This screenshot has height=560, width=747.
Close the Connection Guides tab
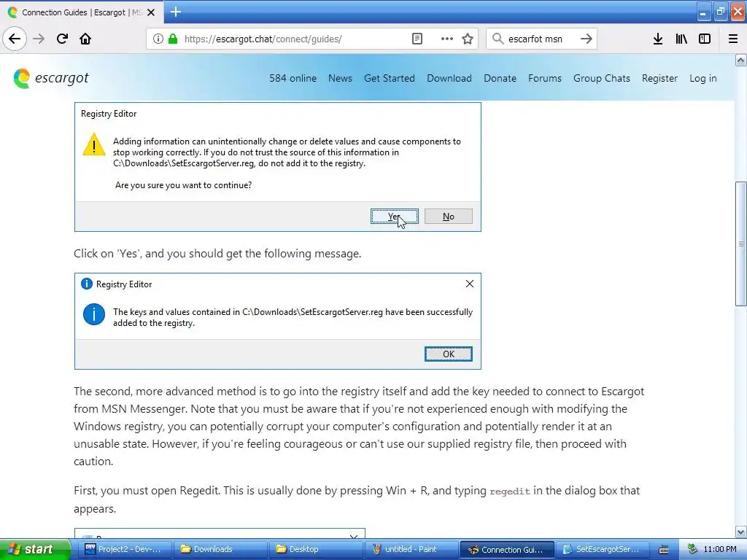pos(151,12)
